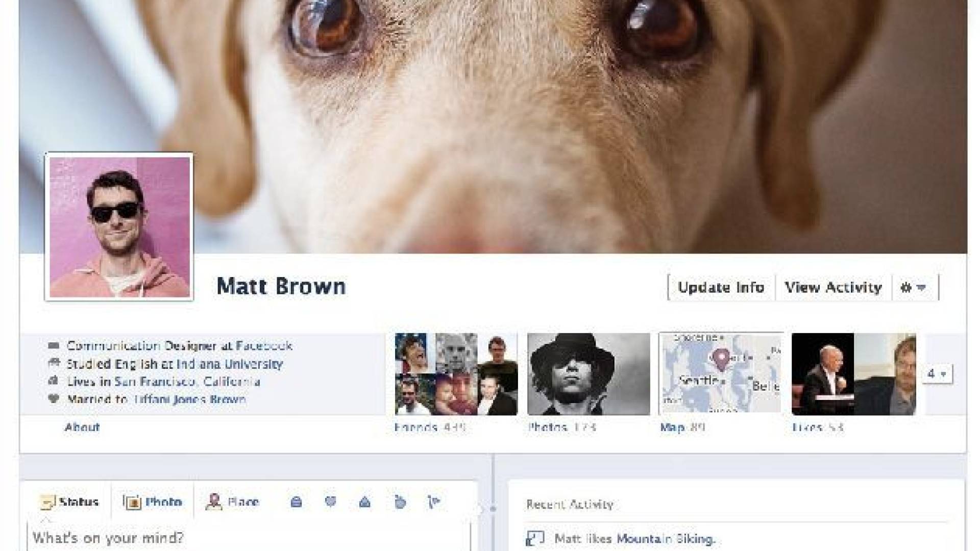This screenshot has height=551, width=980.
Task: Select the Photo composer tab
Action: click(x=153, y=502)
